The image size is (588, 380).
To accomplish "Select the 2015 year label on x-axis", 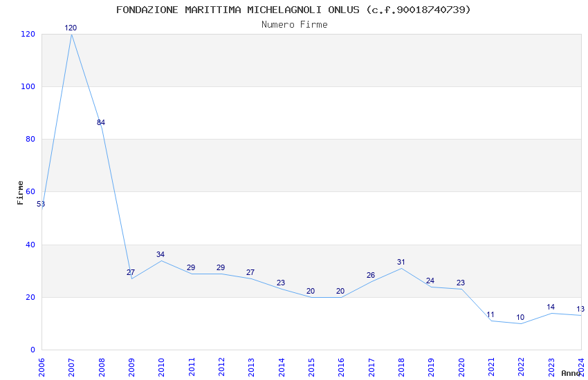I will pyautogui.click(x=311, y=368).
